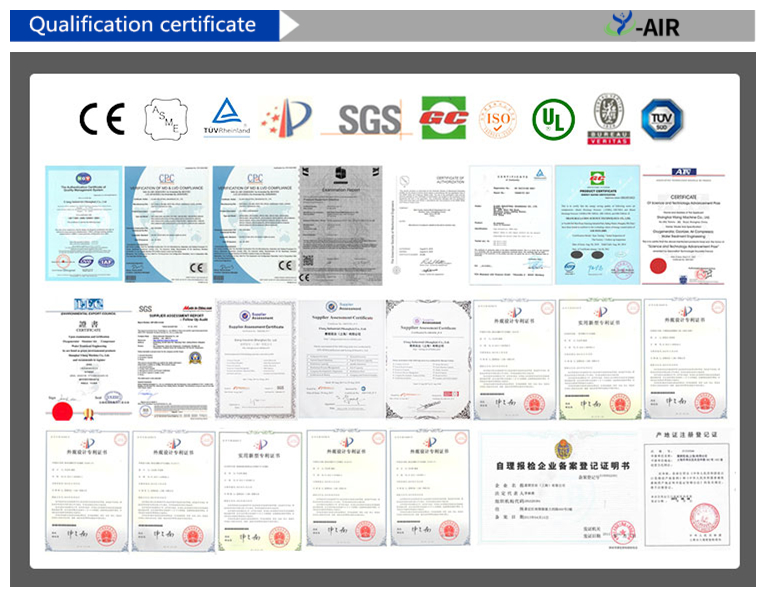
Task: View the gray Examination Report document
Action: pos(340,225)
